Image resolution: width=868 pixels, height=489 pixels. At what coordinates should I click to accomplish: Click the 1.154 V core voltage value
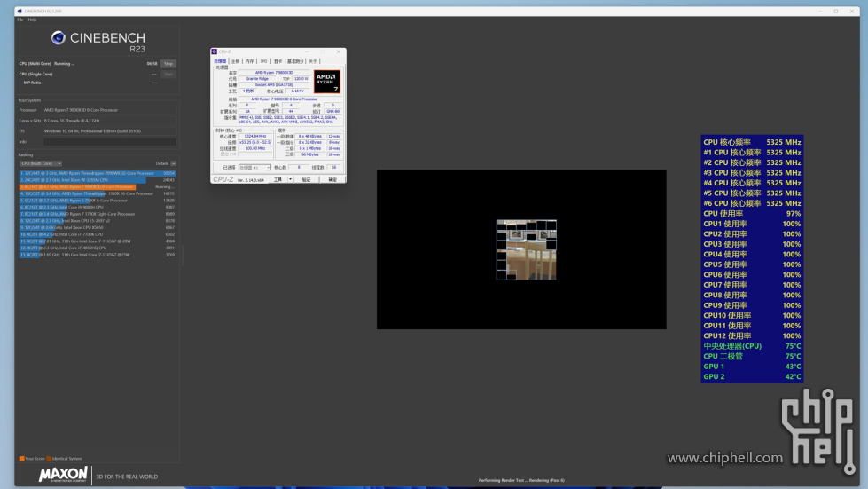[297, 91]
